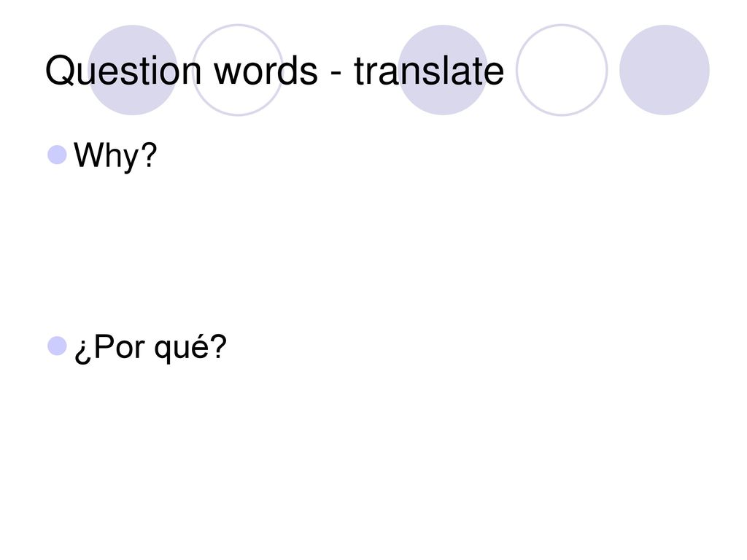
Task: Select the "Why?" bullet text
Action: [115, 155]
